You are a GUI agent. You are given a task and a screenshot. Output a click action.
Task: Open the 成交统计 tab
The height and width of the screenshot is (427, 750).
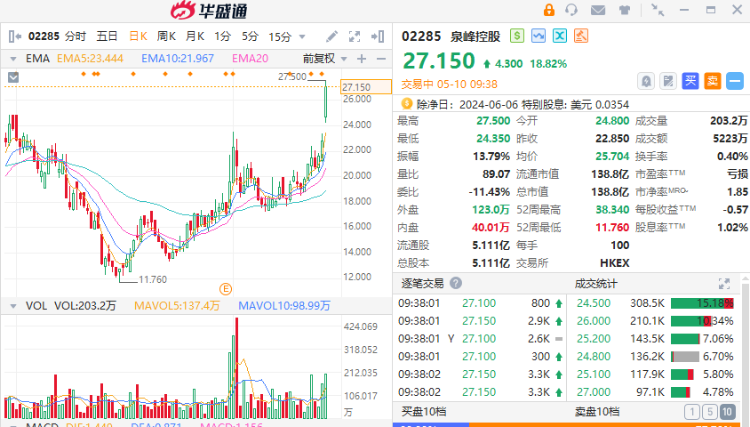pyautogui.click(x=596, y=284)
